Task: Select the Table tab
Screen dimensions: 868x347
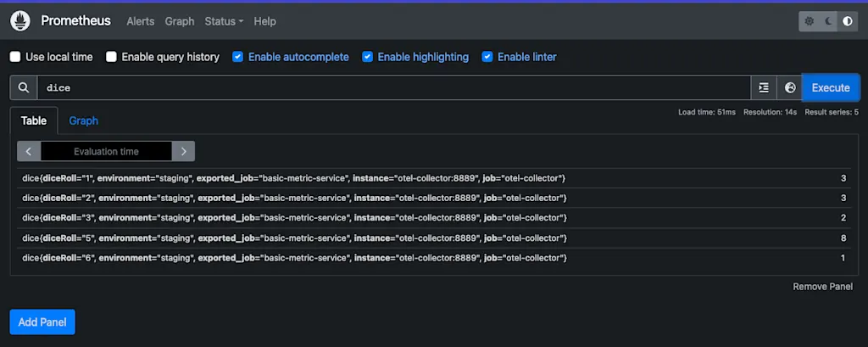Action: 34,120
